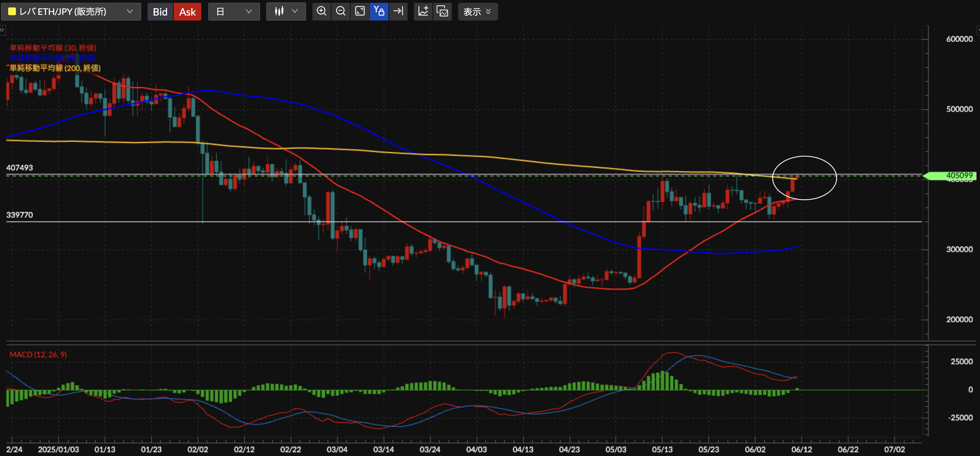
Task: Click the 03/24 date axis label
Action: point(430,449)
